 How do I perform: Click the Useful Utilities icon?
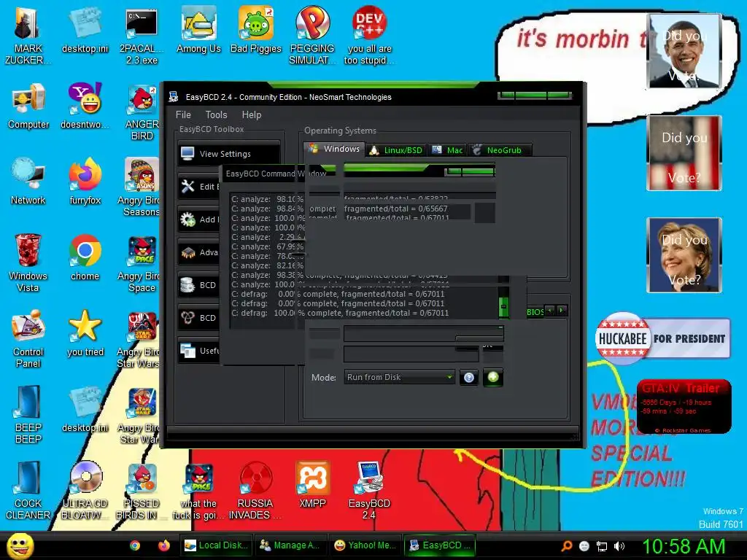tap(187, 351)
